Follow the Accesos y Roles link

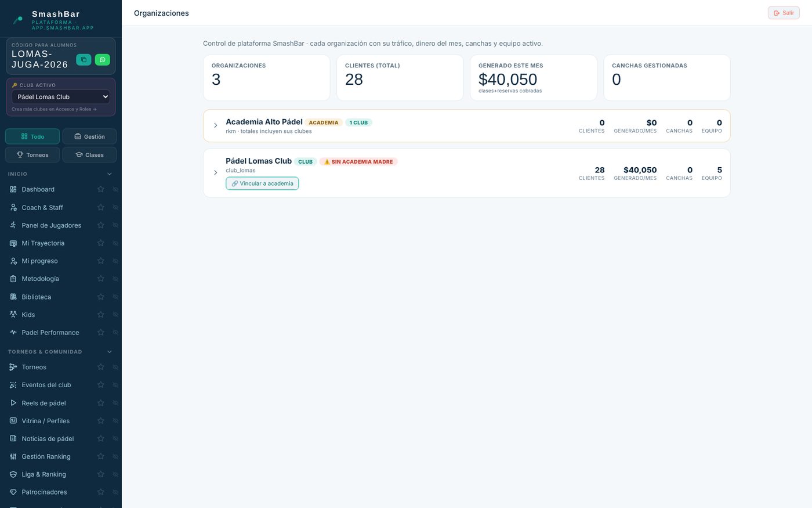(54, 109)
